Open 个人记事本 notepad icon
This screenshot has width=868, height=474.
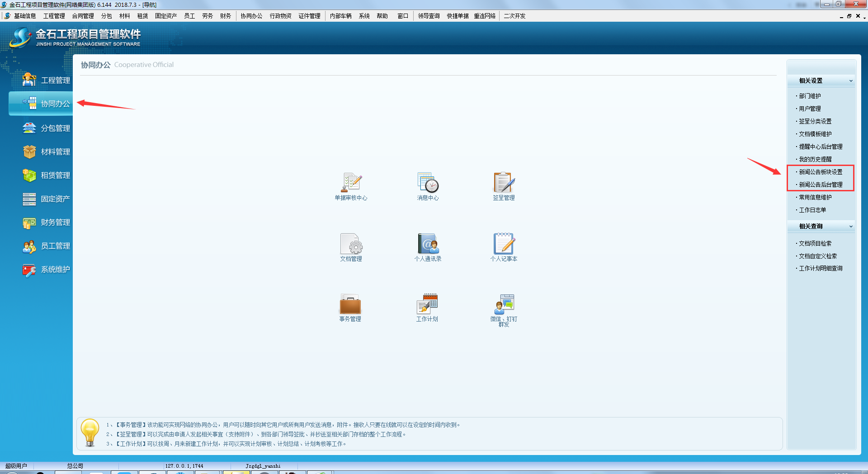[504, 243]
